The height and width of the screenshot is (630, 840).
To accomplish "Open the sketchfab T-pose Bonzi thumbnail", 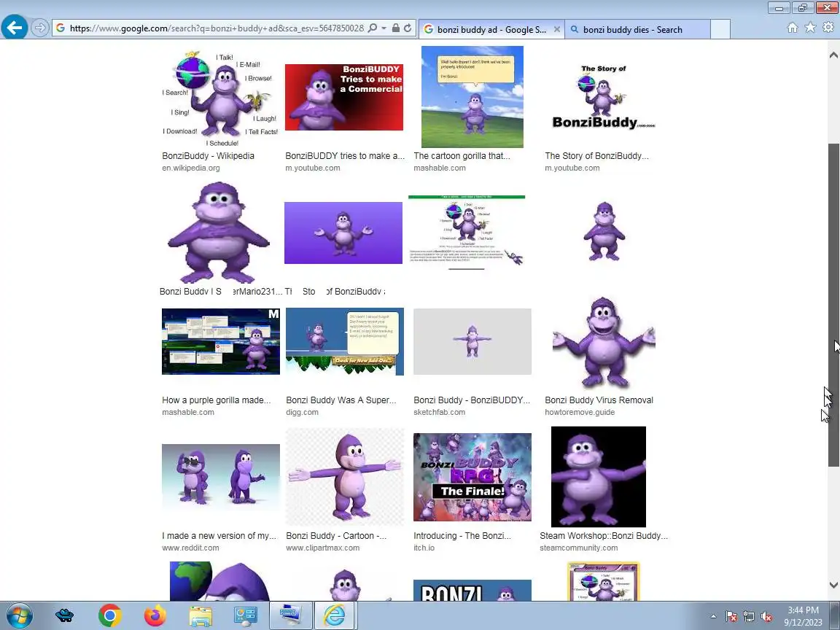I will (x=472, y=341).
